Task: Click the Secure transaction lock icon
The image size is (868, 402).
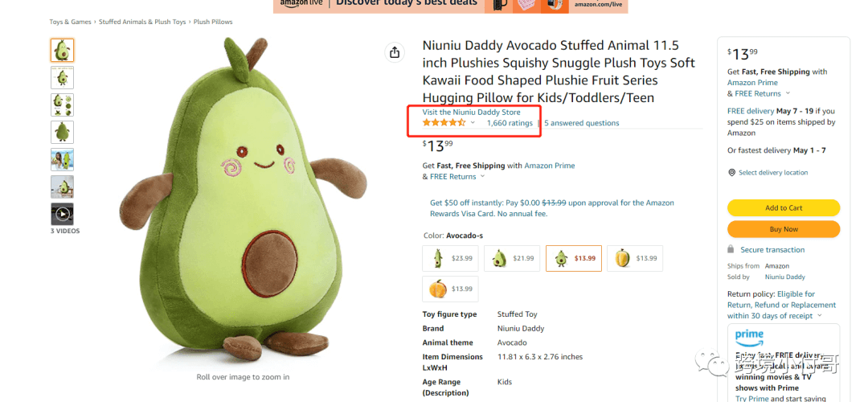Action: [x=731, y=250]
